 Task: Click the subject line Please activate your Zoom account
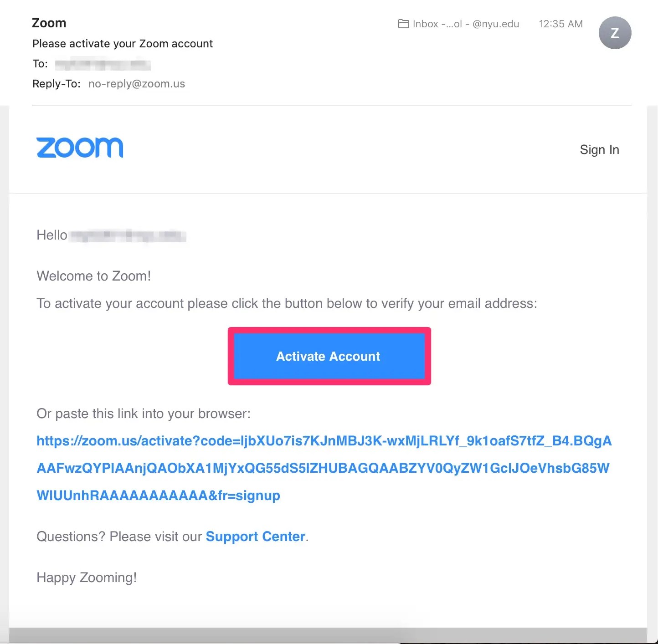click(x=123, y=44)
